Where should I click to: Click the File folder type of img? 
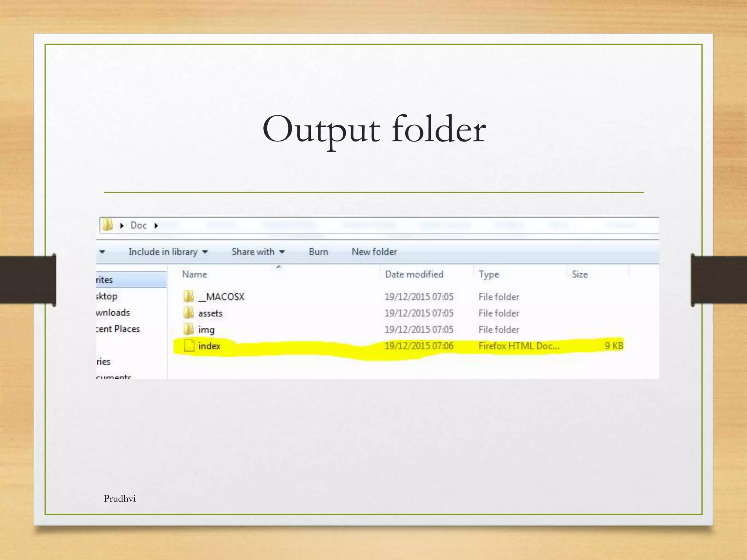[499, 330]
